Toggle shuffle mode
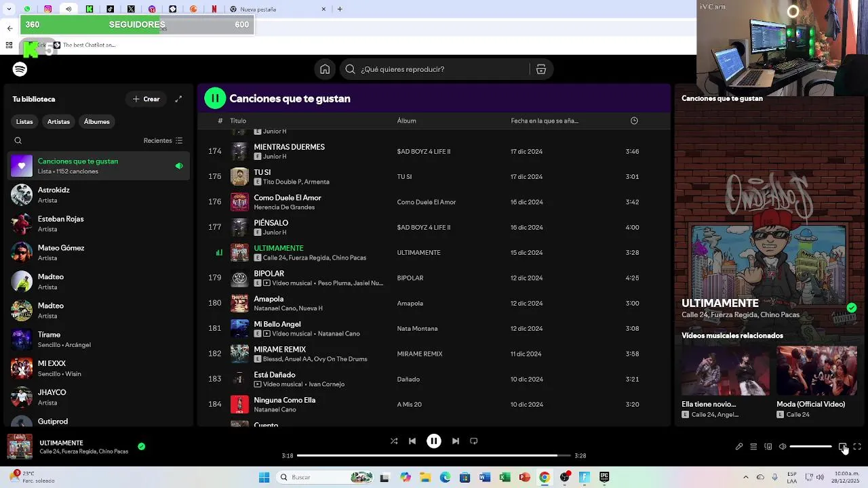 394,441
